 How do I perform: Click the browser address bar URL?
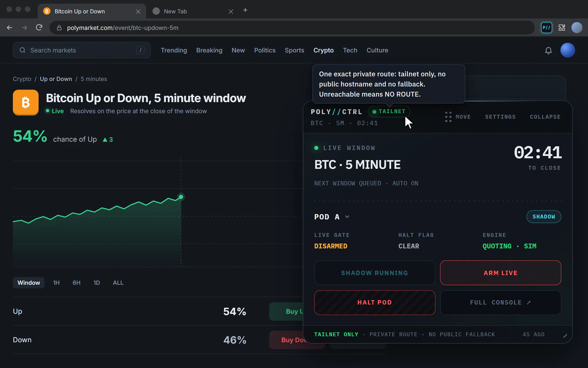point(123,28)
